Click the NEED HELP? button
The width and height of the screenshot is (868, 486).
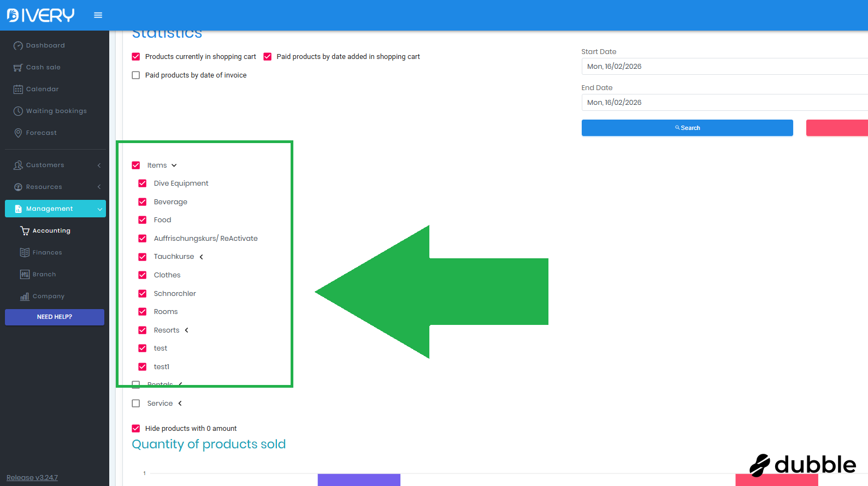click(55, 317)
